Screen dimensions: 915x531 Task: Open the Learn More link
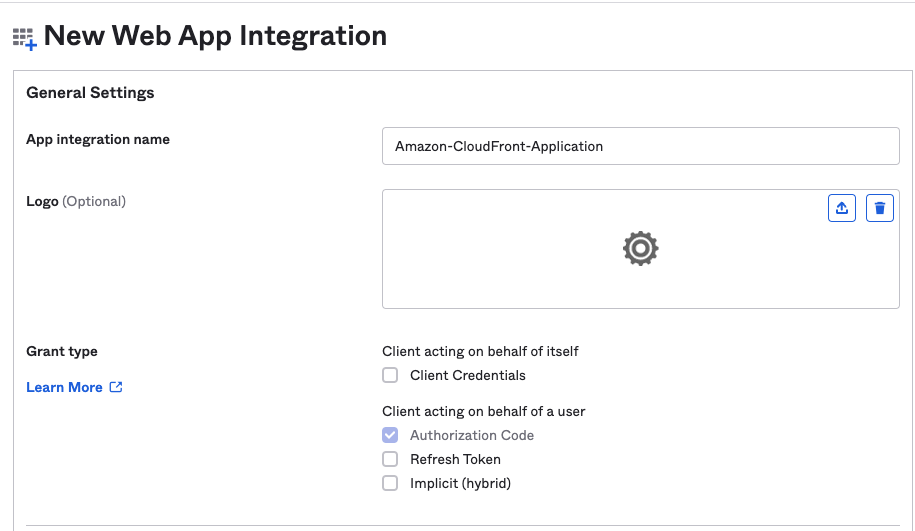tap(64, 387)
